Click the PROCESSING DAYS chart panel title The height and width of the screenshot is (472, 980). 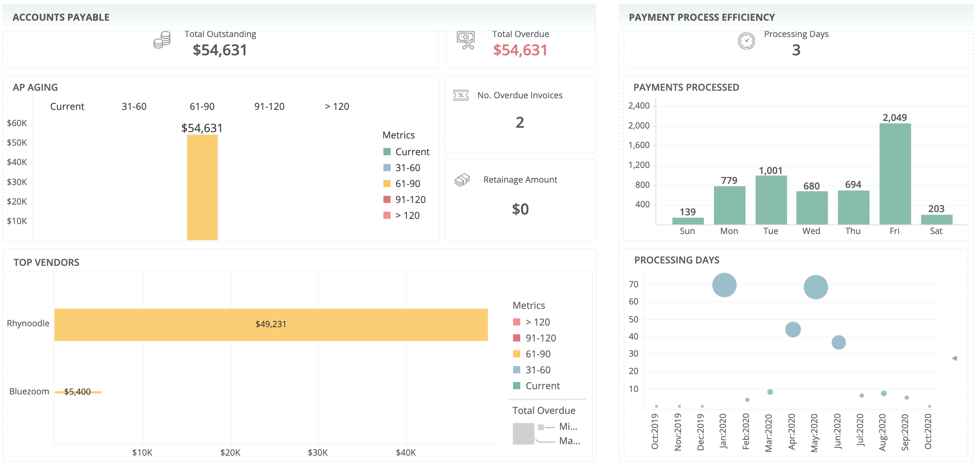point(677,260)
